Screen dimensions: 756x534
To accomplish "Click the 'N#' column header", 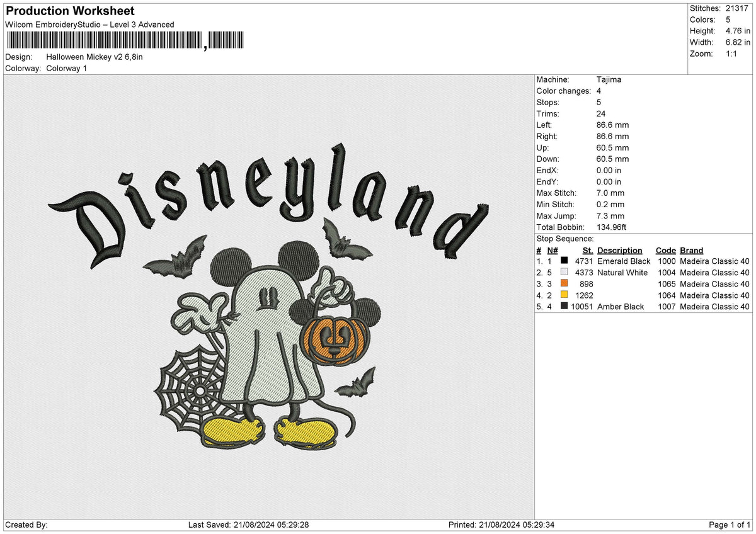I will (552, 250).
